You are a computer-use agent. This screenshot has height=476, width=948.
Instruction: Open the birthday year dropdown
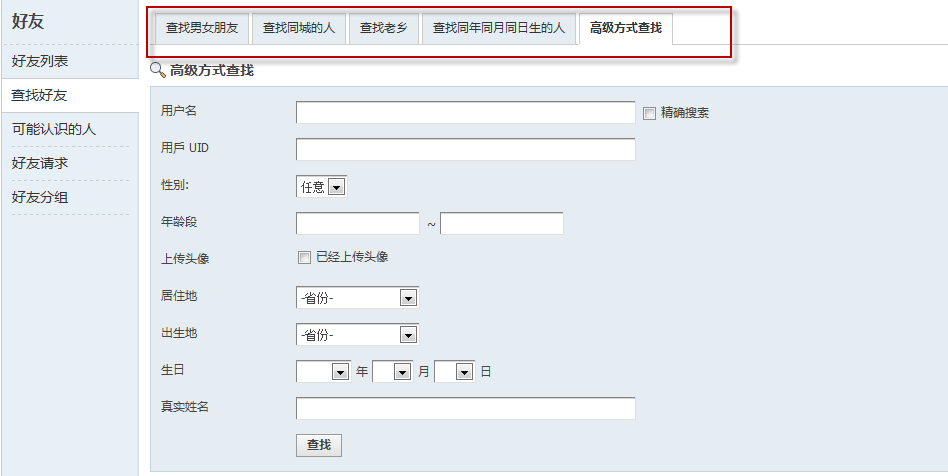[323, 371]
